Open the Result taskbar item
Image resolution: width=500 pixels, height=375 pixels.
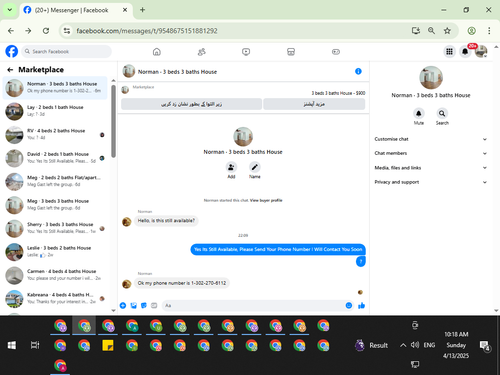371,345
